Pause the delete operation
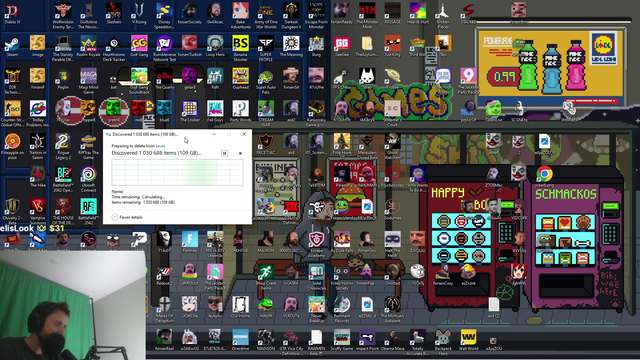Image resolution: width=640 pixels, height=360 pixels. 224,153
